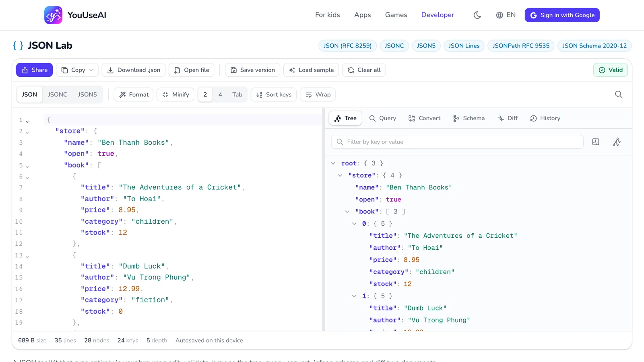The image size is (644, 362).
Task: Fold code at editor line 5
Action: tap(27, 166)
